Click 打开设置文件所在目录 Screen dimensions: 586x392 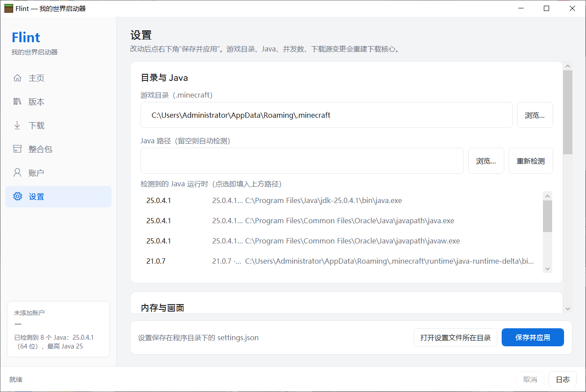click(456, 338)
